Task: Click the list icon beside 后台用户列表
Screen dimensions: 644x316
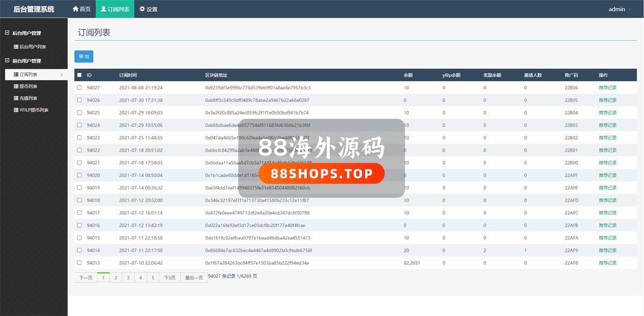Action: coord(16,47)
